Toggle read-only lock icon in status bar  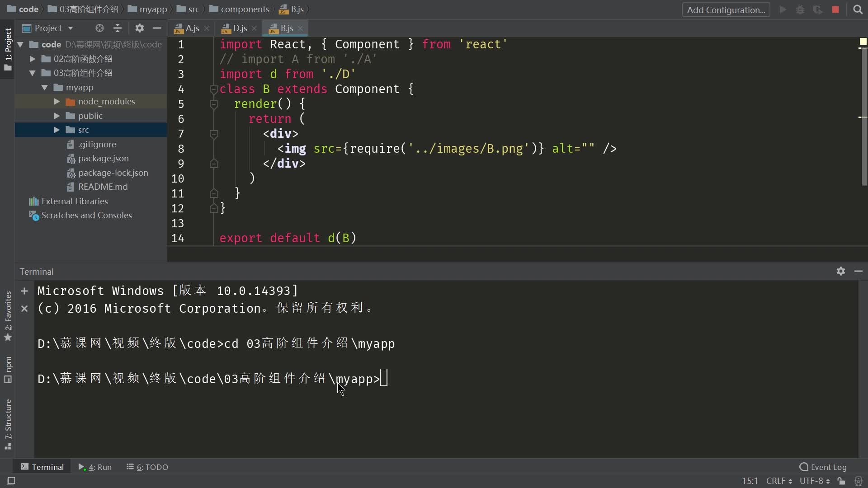pyautogui.click(x=841, y=481)
